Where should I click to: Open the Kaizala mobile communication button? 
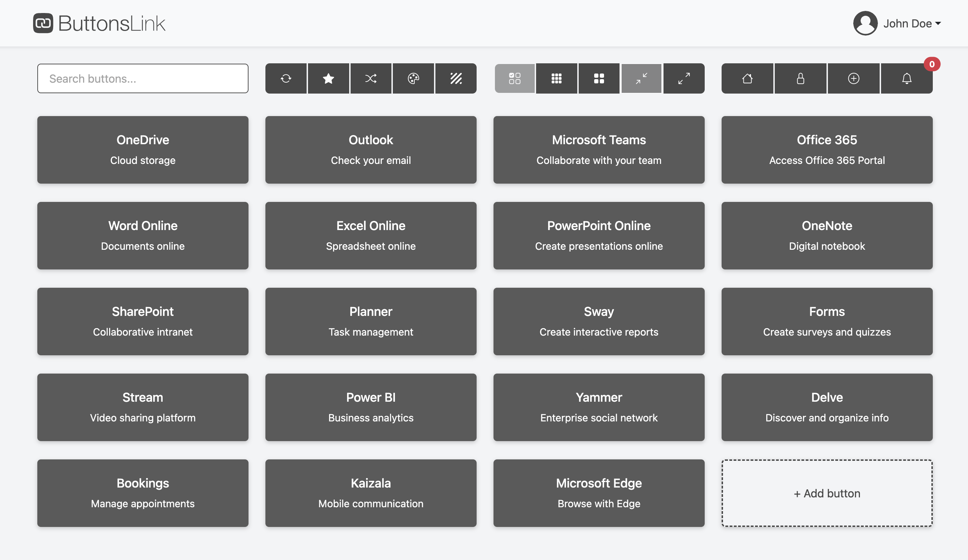371,493
